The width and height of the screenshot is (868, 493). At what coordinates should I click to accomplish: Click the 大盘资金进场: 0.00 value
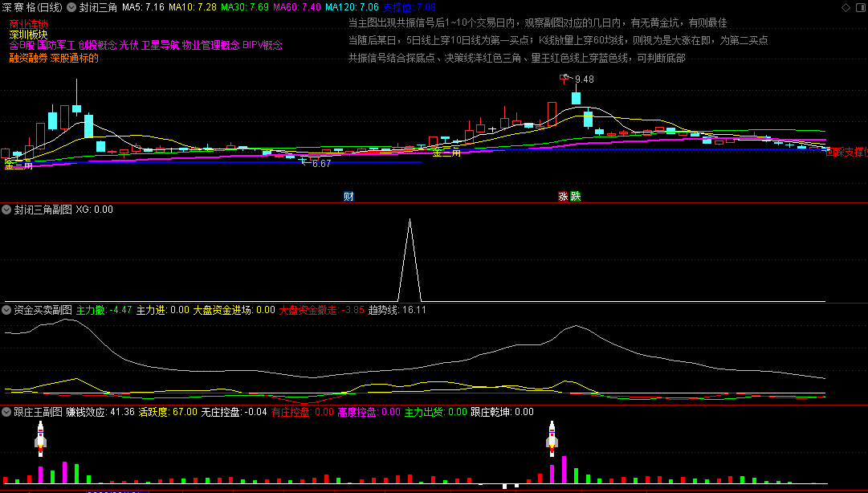tap(234, 310)
